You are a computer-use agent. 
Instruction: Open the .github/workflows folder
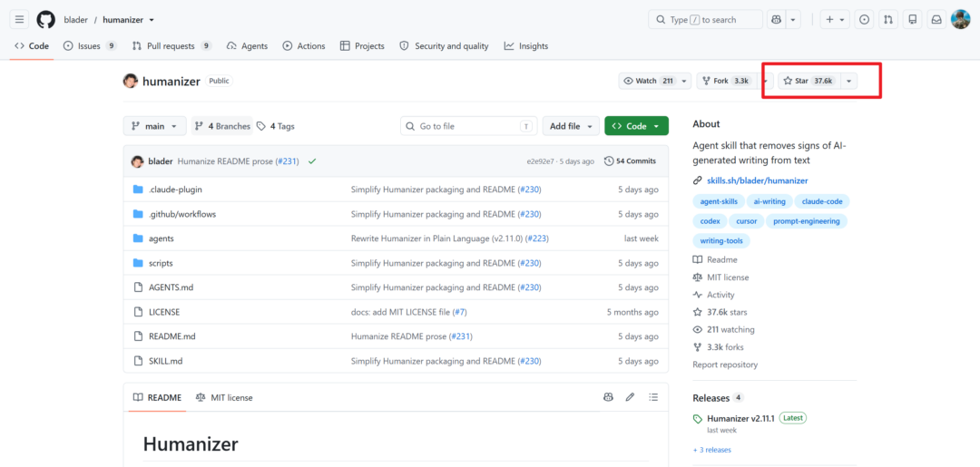182,214
